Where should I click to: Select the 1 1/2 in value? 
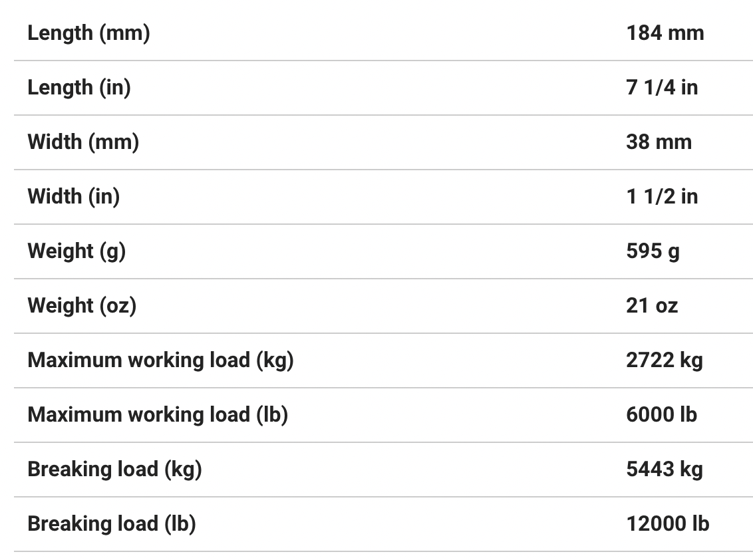click(x=662, y=196)
